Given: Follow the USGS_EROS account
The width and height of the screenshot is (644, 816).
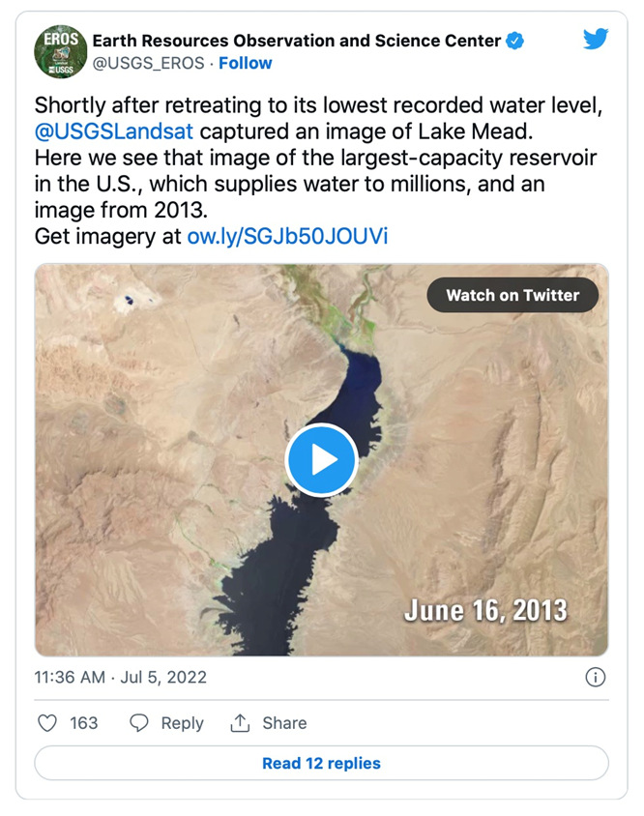Looking at the screenshot, I should point(246,63).
